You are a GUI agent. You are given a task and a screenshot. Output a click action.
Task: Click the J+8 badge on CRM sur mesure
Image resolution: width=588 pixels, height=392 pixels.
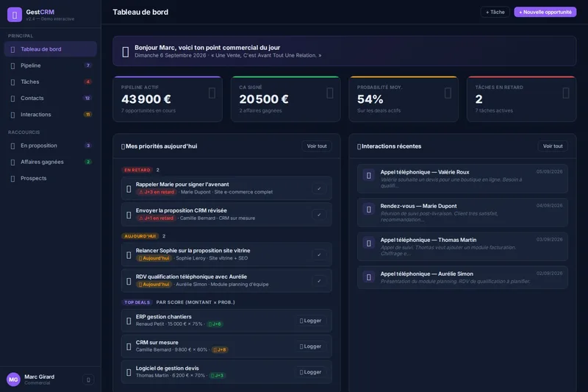tap(220, 349)
